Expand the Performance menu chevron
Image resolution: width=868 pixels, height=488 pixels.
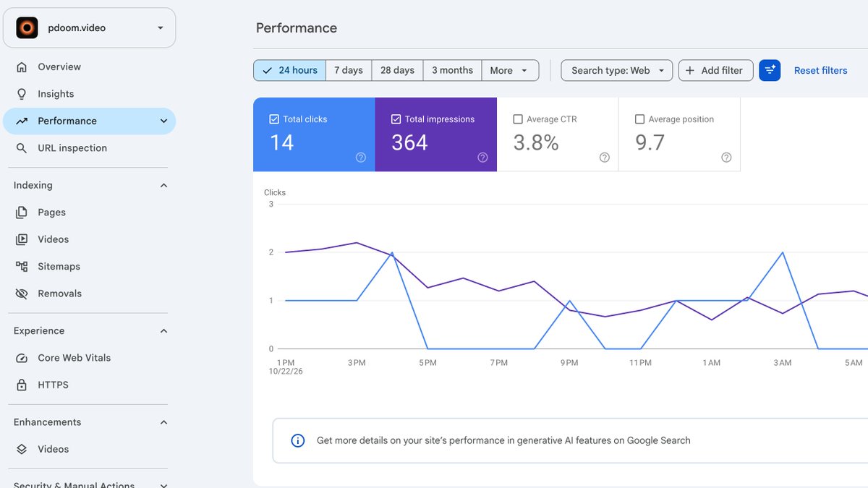163,121
